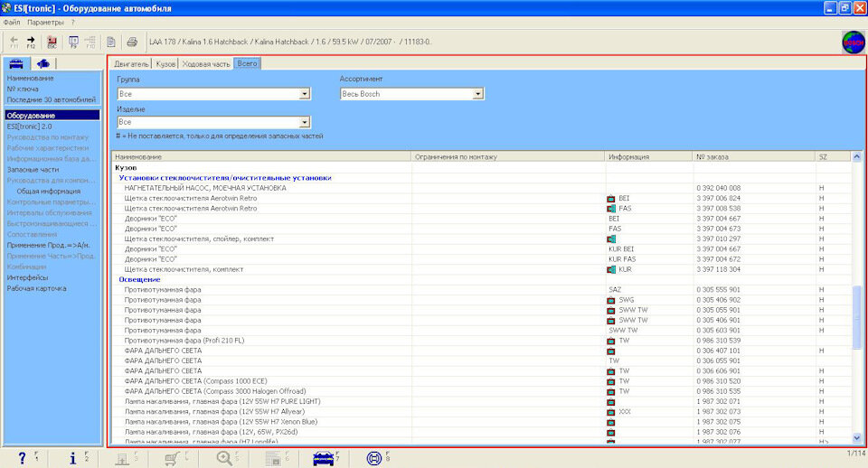868x468 pixels.
Task: Click info icon for order 0 986 310 539
Action: coord(610,341)
